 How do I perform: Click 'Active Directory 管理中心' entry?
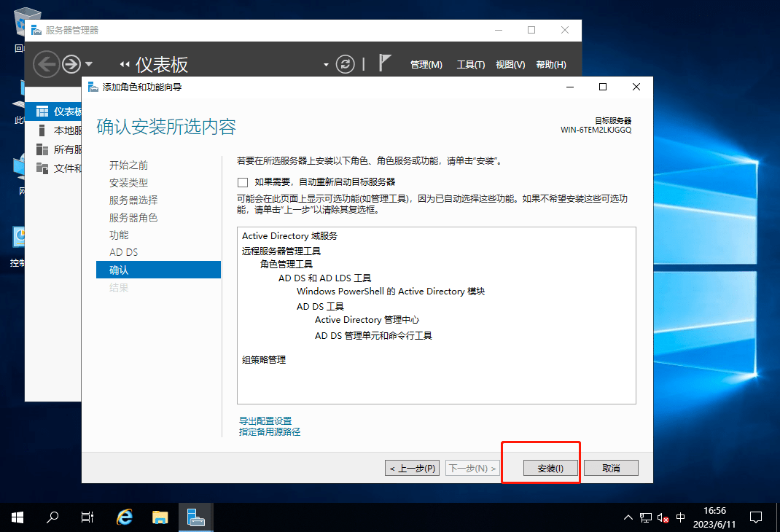(367, 320)
